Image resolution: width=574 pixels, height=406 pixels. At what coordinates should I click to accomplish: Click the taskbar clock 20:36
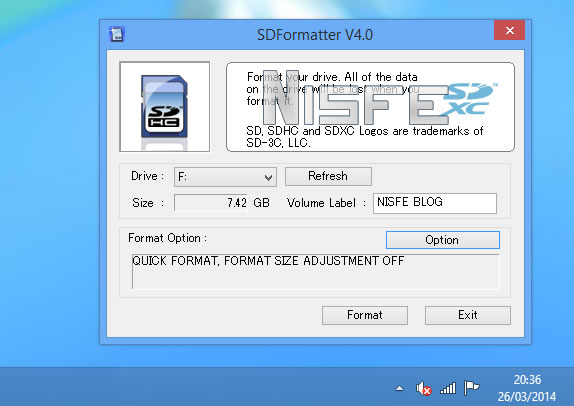[x=527, y=388]
